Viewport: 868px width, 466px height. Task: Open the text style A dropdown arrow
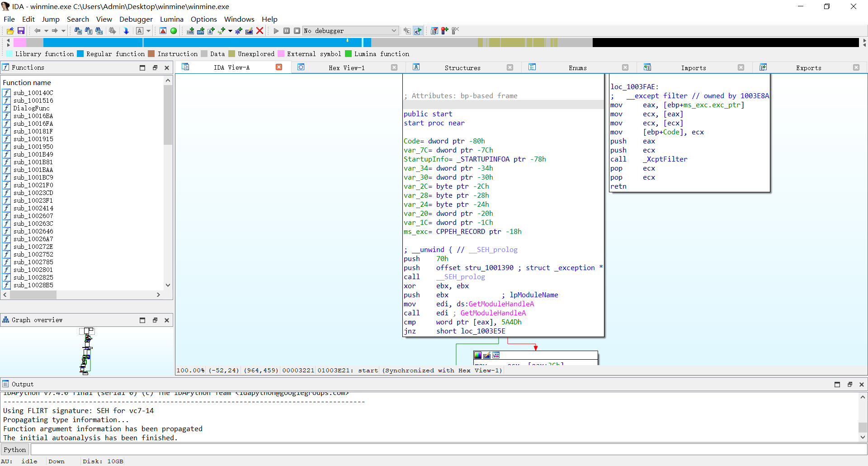(x=148, y=31)
